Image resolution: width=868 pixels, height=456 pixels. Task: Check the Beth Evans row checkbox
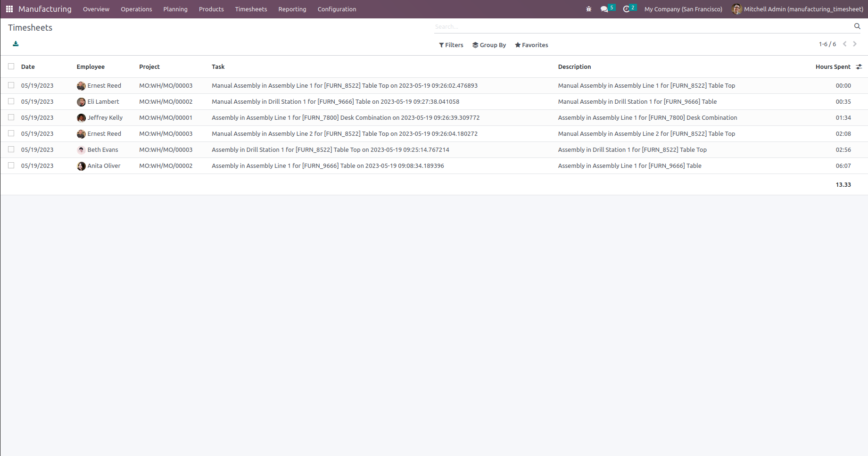(x=11, y=149)
